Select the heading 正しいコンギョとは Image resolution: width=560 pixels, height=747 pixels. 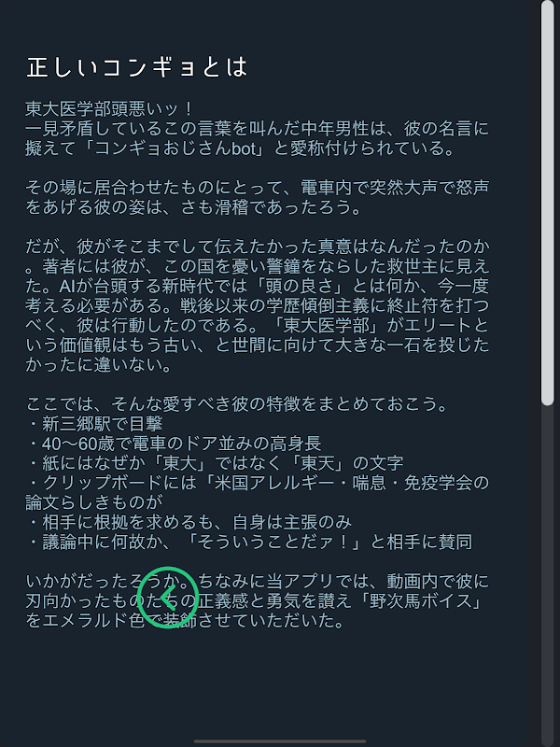point(137,67)
